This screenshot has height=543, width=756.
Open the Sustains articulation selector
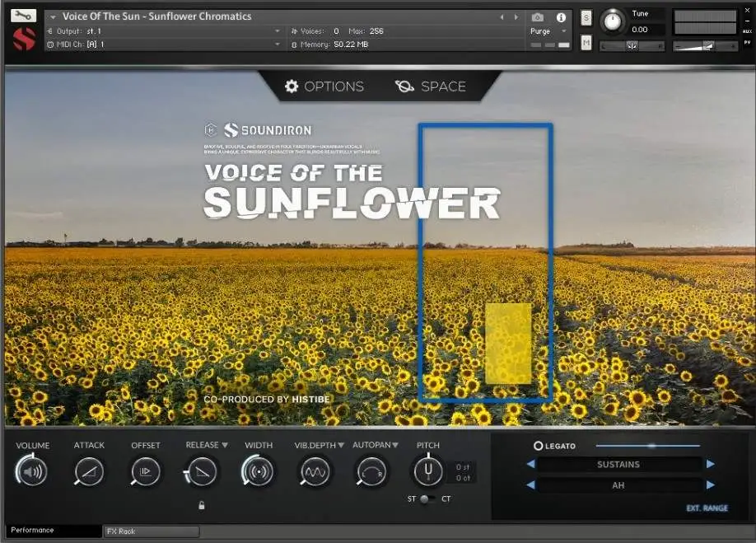tap(619, 464)
